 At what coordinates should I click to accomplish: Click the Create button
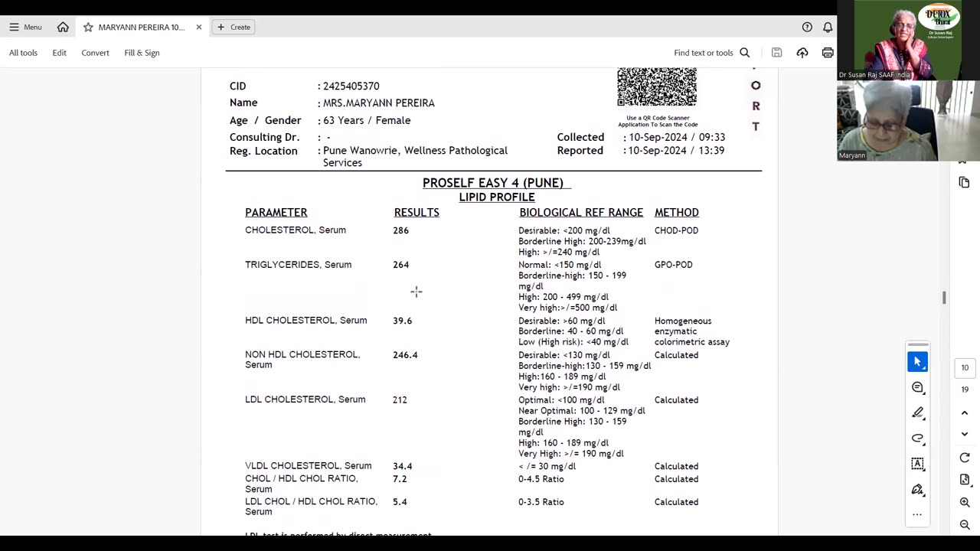(234, 27)
